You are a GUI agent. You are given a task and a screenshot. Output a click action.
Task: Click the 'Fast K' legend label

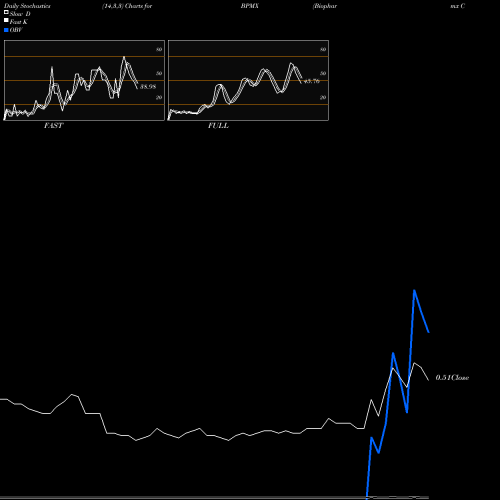pyautogui.click(x=19, y=22)
